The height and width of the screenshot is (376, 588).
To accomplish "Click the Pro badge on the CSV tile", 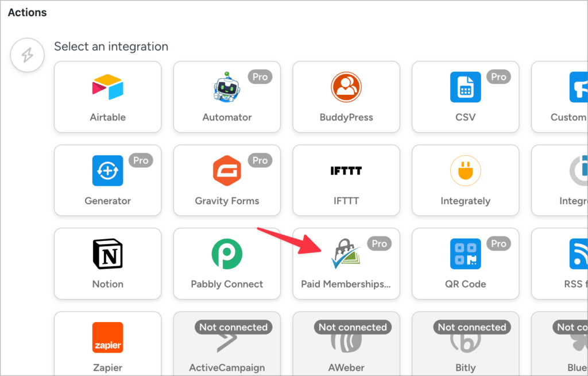I will [x=498, y=76].
